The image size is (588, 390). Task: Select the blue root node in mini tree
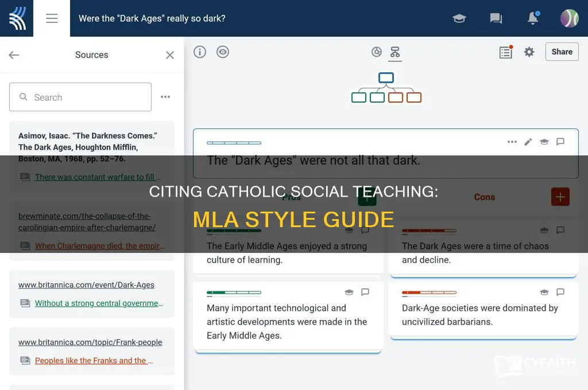coord(386,77)
